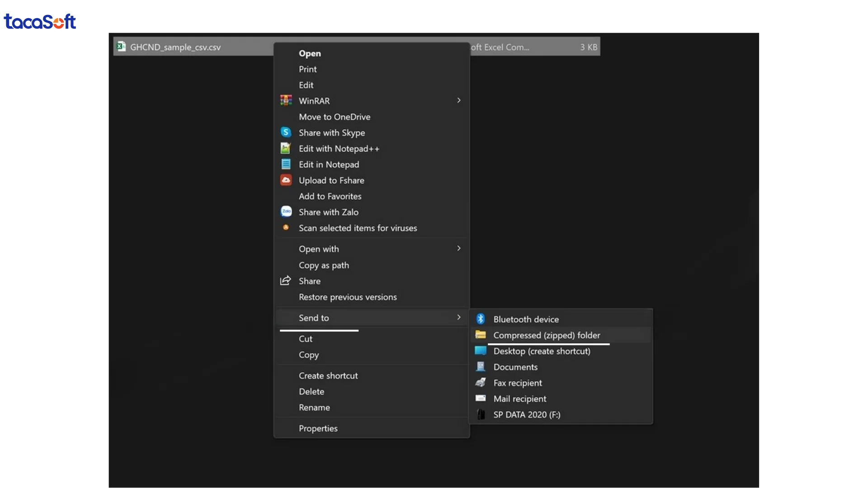Screen dimensions: 868x488
Task: Send file to Documents
Action: [x=561, y=367]
